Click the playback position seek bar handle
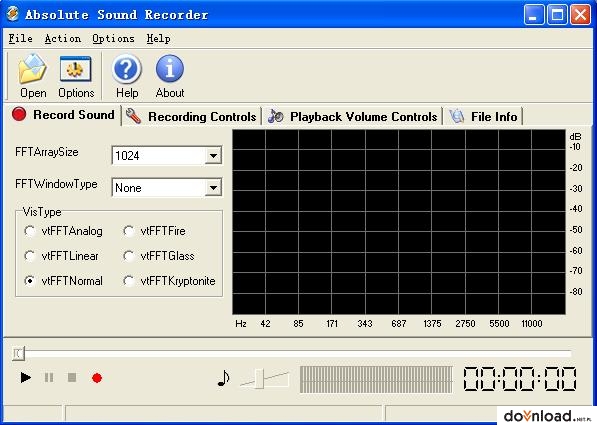This screenshot has height=425, width=597. [x=18, y=354]
